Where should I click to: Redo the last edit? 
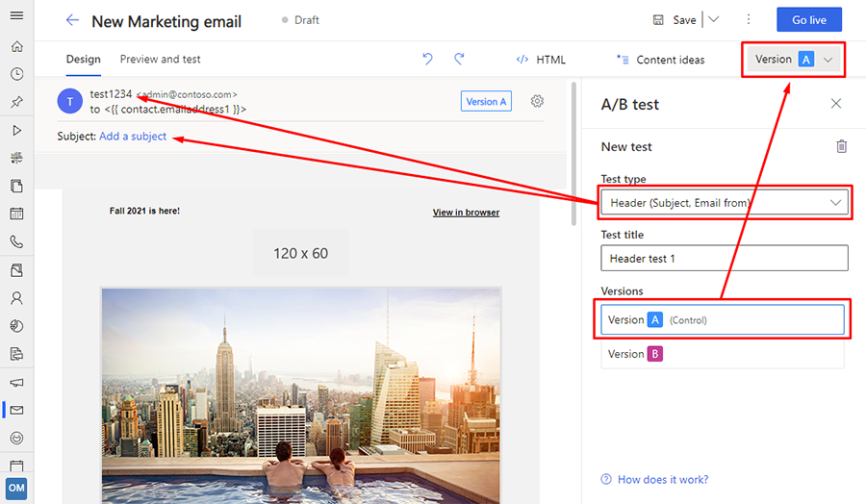459,59
